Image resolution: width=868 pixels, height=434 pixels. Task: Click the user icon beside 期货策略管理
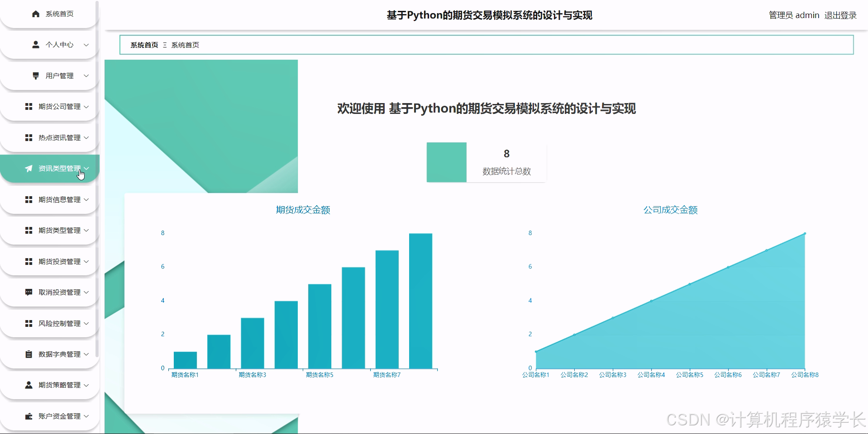coord(29,385)
